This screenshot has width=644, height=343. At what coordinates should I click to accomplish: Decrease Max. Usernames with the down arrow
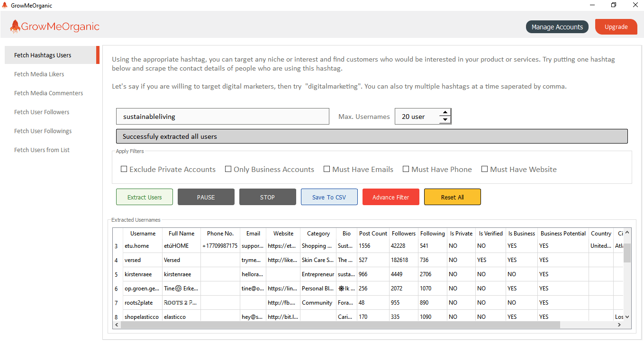click(444, 120)
